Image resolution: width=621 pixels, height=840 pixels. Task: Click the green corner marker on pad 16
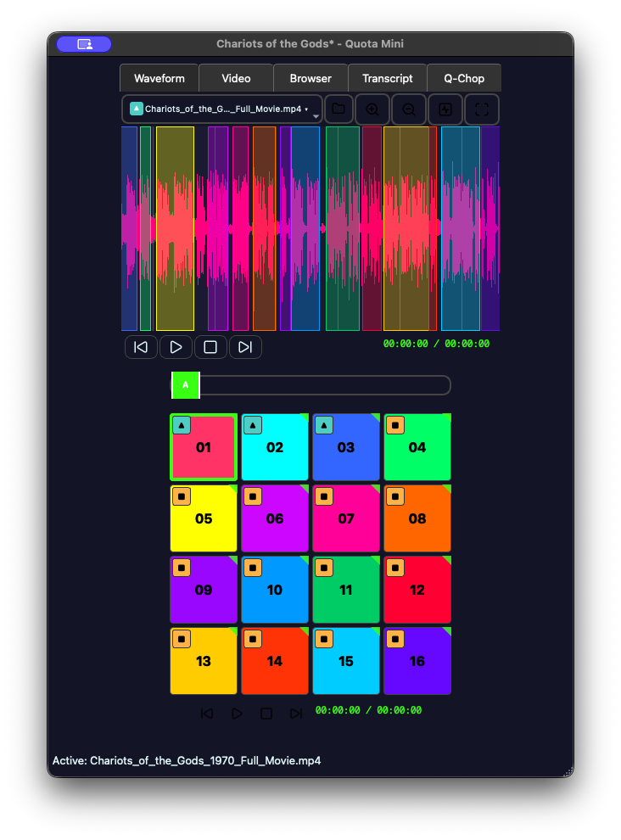click(x=447, y=631)
